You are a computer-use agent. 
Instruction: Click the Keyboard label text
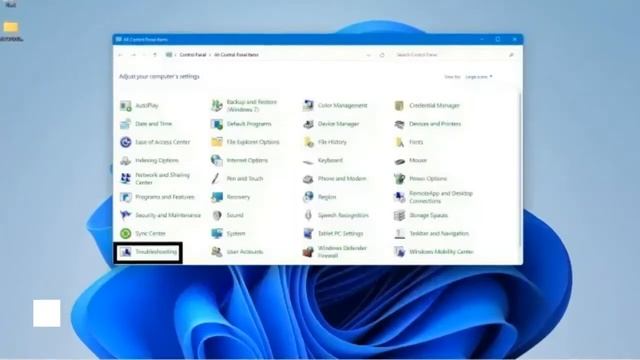(x=330, y=160)
